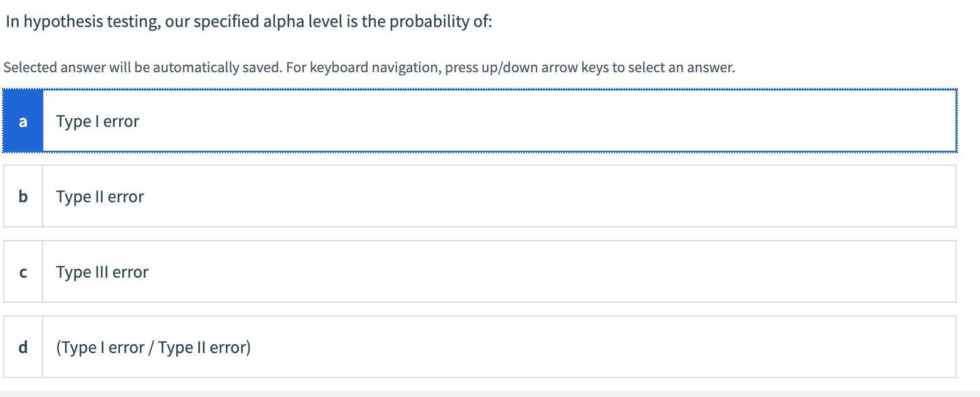Click the gray strip below the answer options
This screenshot has width=980, height=397.
tap(489, 393)
